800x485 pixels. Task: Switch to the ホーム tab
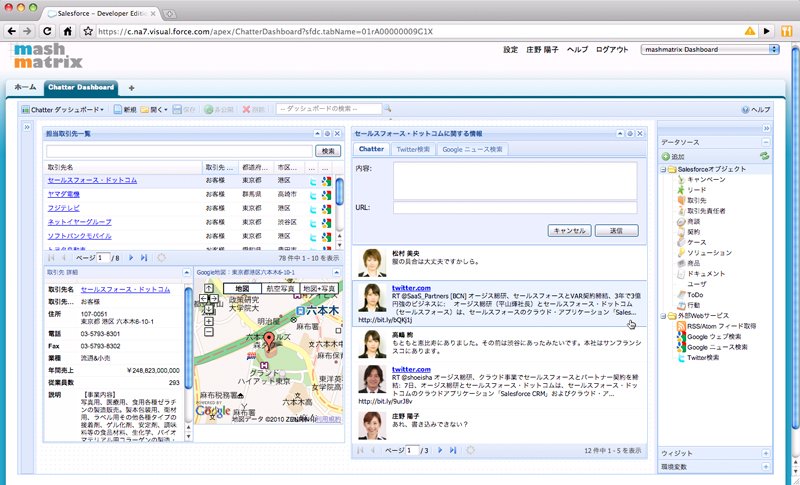pyautogui.click(x=25, y=87)
